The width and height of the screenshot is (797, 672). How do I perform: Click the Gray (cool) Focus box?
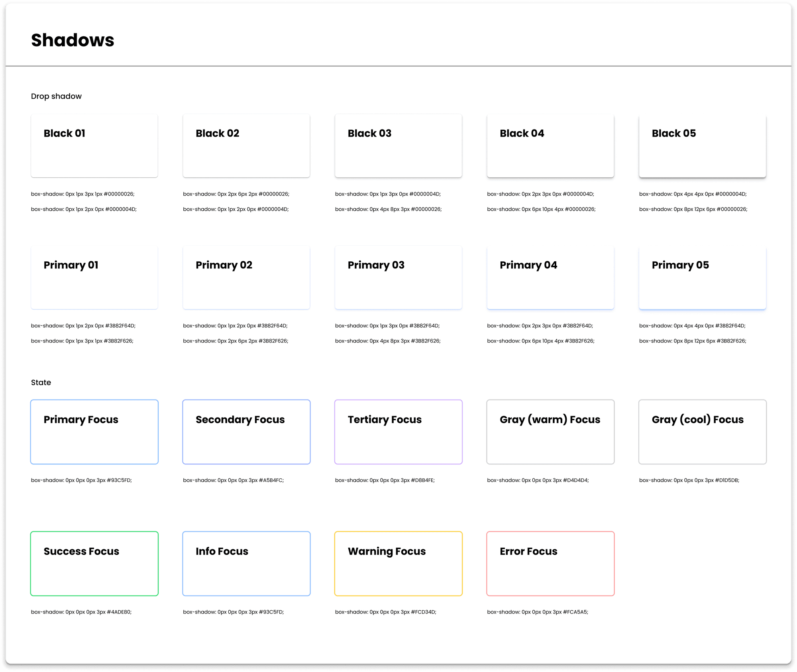click(702, 432)
